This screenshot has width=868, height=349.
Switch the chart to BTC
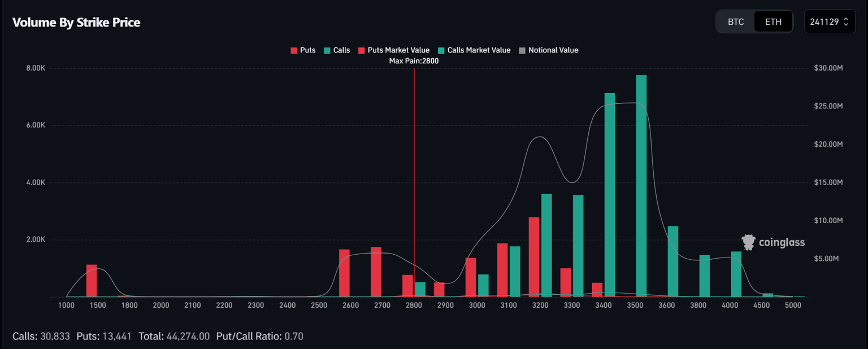pyautogui.click(x=736, y=21)
